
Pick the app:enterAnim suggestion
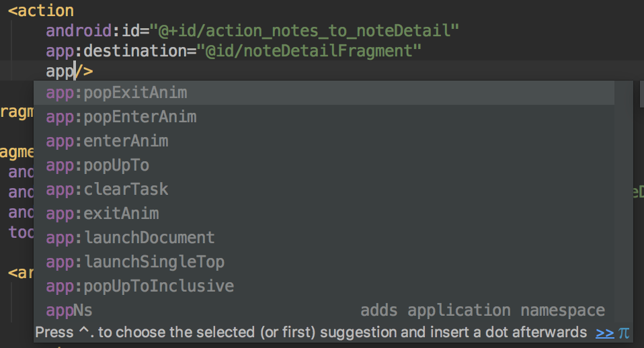(x=323, y=141)
